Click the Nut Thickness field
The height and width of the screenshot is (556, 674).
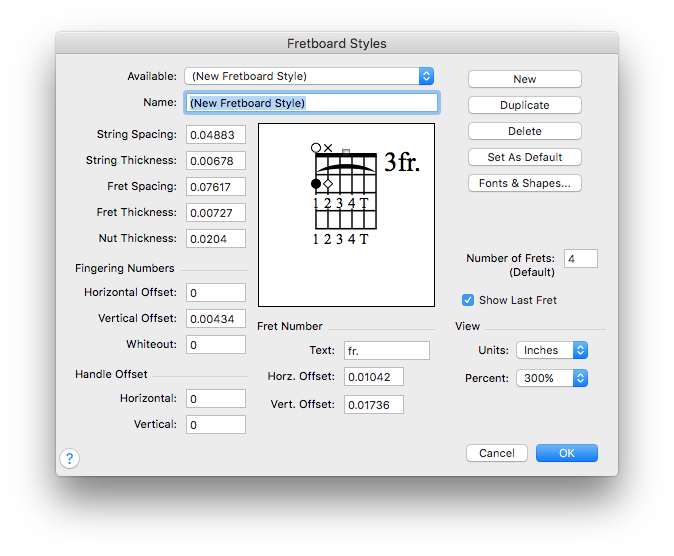pyautogui.click(x=216, y=239)
